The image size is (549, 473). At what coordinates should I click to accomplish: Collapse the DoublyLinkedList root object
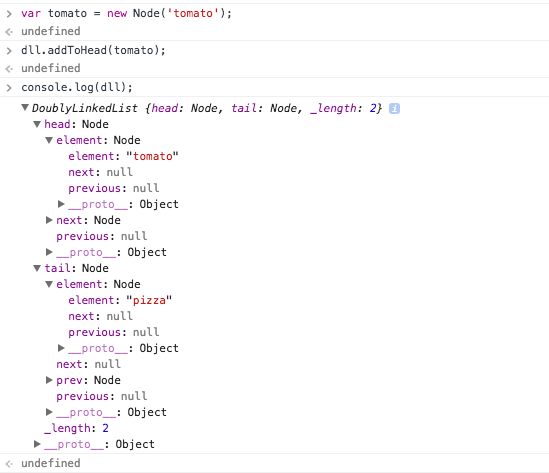tap(25, 107)
